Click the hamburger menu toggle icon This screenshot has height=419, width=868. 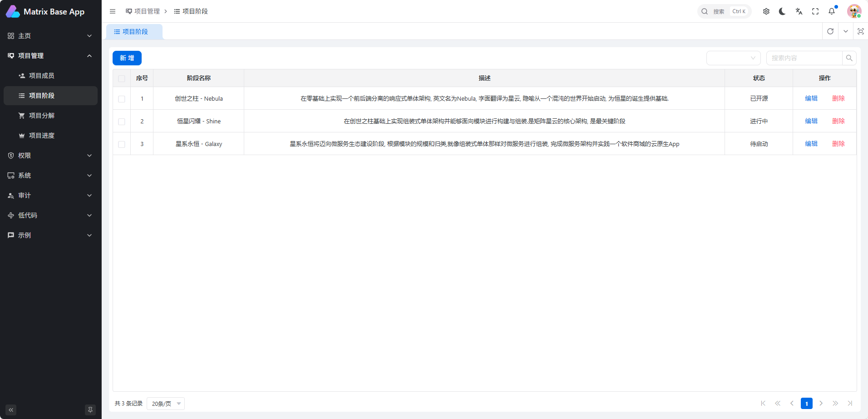(x=113, y=11)
